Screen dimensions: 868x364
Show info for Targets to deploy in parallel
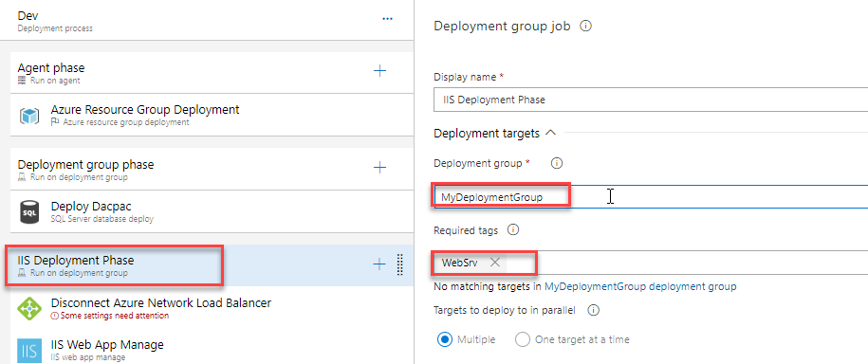tap(594, 310)
